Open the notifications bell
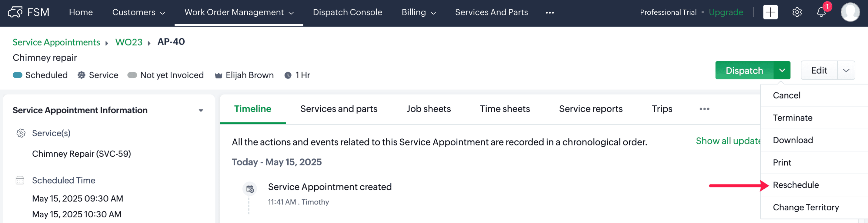868x223 pixels. click(821, 12)
